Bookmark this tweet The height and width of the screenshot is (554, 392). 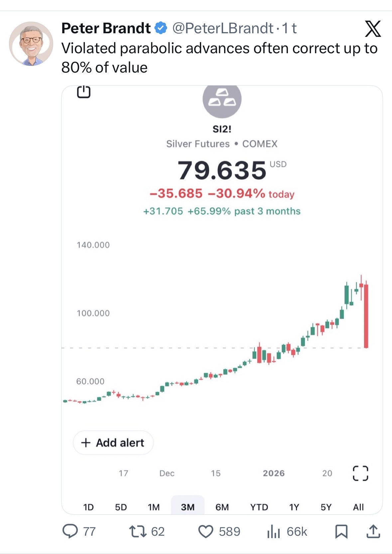tap(341, 531)
